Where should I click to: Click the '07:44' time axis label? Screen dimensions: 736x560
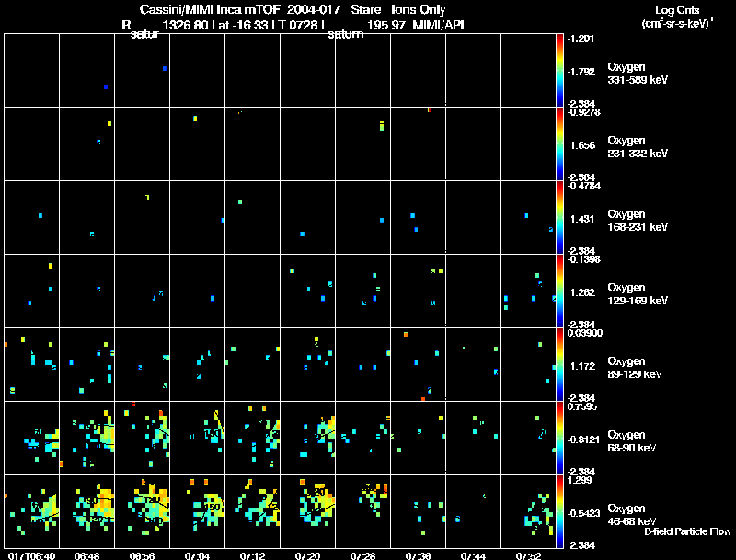(x=473, y=556)
